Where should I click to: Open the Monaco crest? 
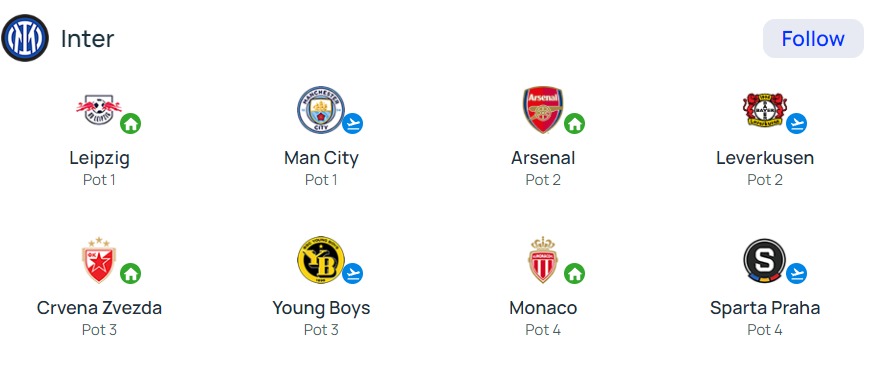543,260
